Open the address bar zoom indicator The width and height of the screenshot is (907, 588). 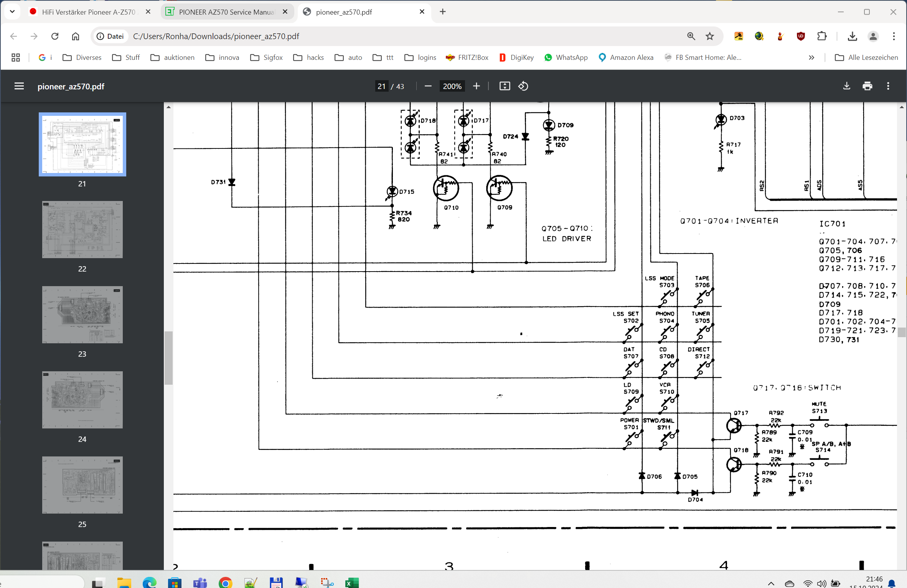[691, 36]
